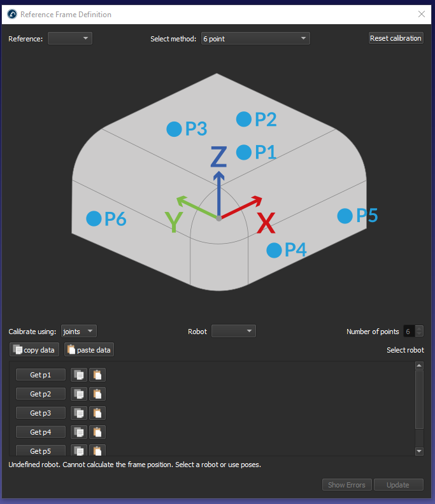Viewport: 435px width, 504px height.
Task: Click the points list scroll up arrow
Action: [x=419, y=365]
